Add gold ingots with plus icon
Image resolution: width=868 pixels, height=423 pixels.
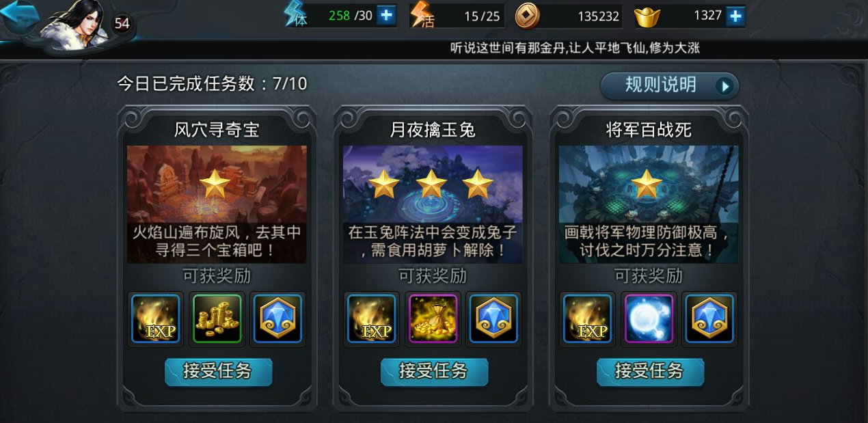(735, 16)
